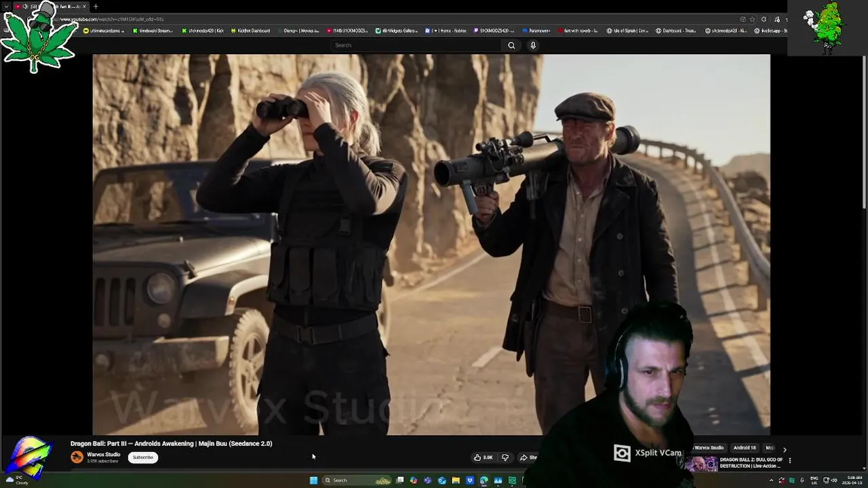Open the DRAGON BALL Z: BUU video title
868x488 pixels.
point(751,463)
